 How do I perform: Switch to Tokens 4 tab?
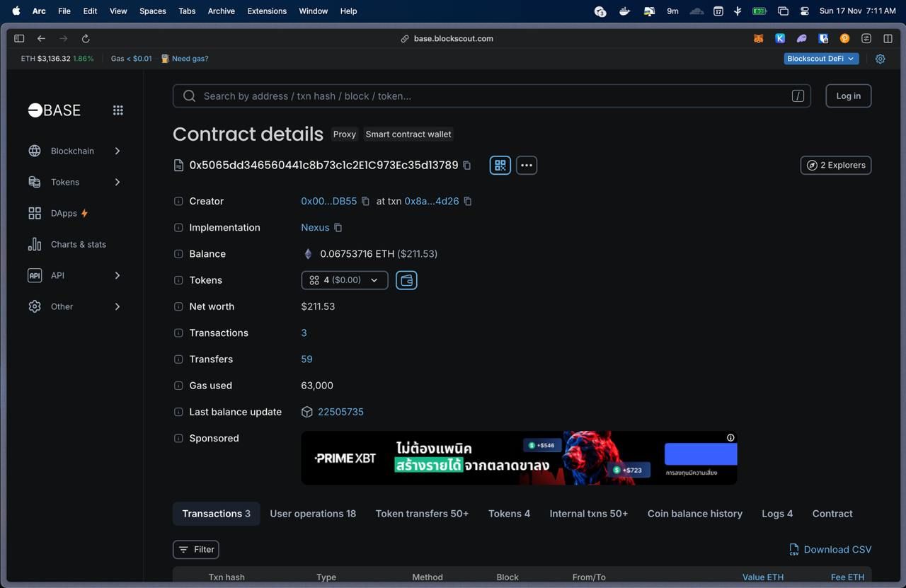(509, 514)
